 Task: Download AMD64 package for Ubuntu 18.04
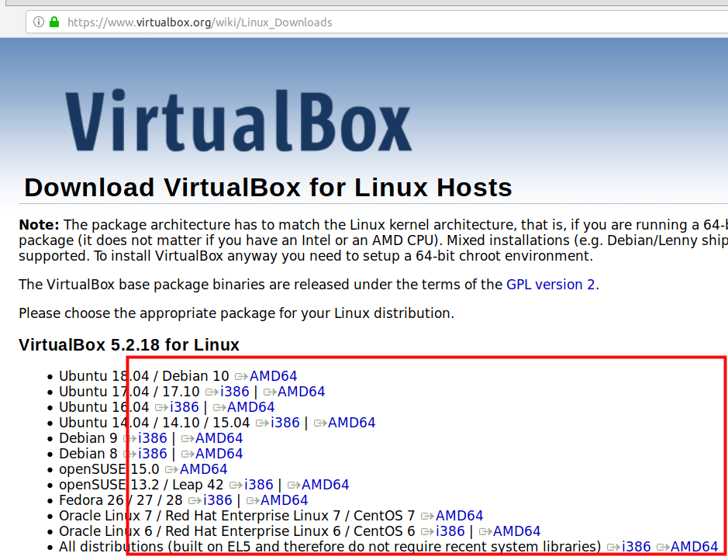273,375
